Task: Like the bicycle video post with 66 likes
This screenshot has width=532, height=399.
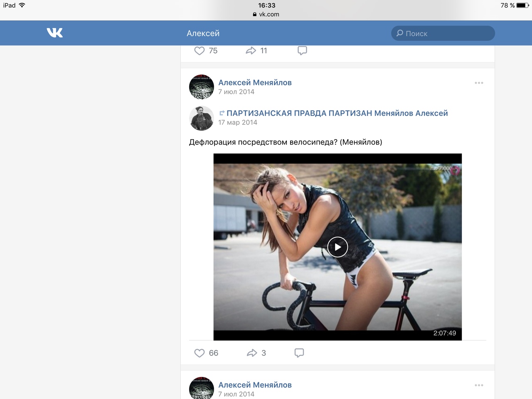Action: click(200, 353)
